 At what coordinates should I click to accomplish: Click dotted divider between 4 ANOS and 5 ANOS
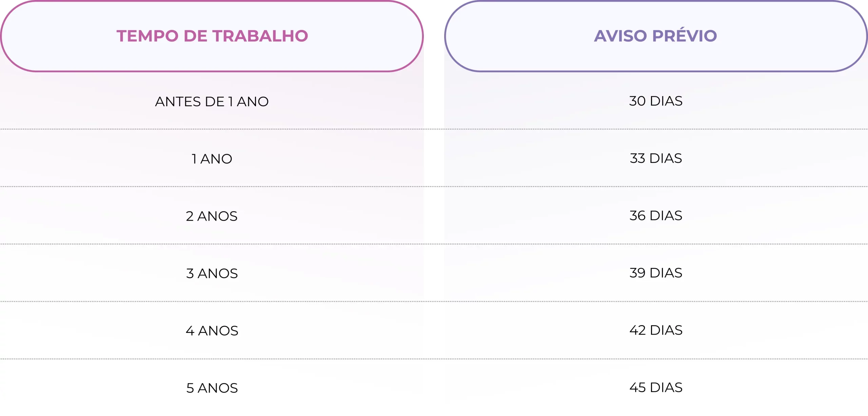pyautogui.click(x=434, y=359)
